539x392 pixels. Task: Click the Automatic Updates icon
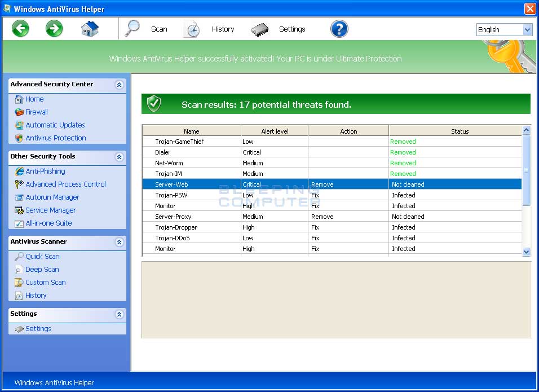[19, 125]
